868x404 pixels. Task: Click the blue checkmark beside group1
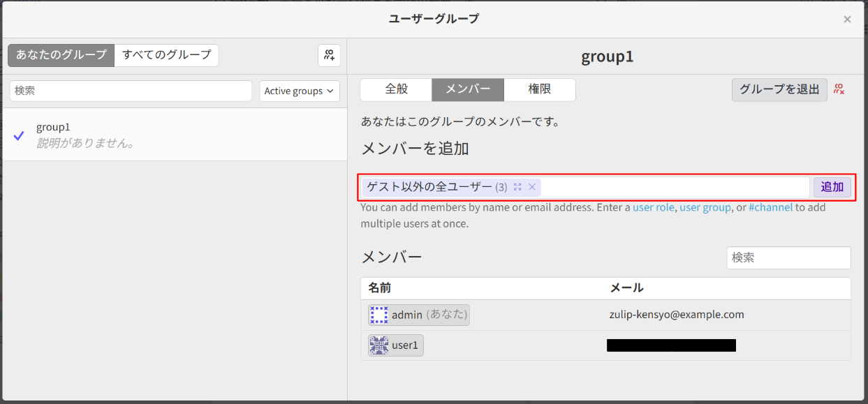pyautogui.click(x=19, y=135)
